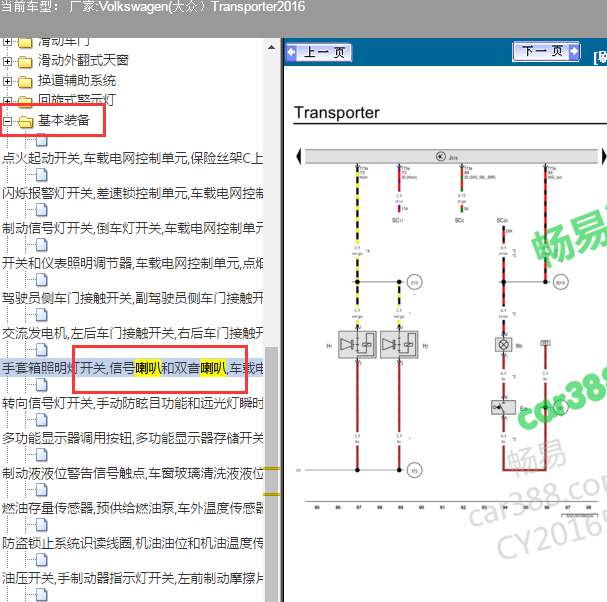This screenshot has width=607, height=602.
Task: Click page icon above 手套箱照明灯开关 entry
Action: [42, 350]
